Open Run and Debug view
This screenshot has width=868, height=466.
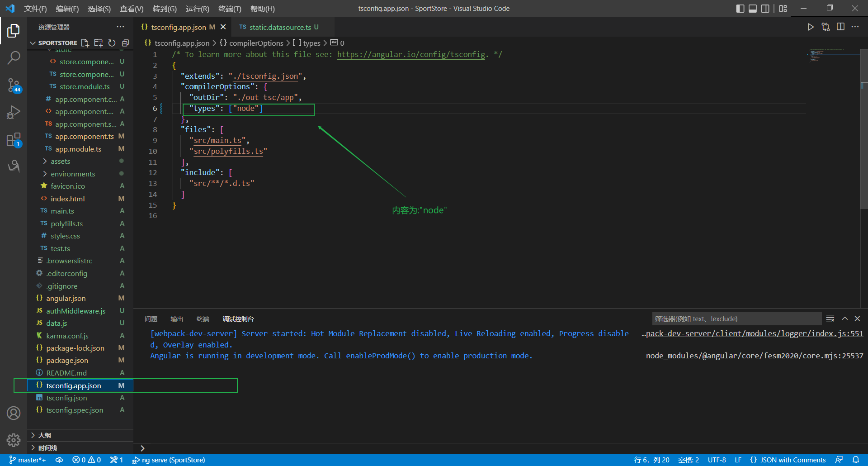click(14, 112)
